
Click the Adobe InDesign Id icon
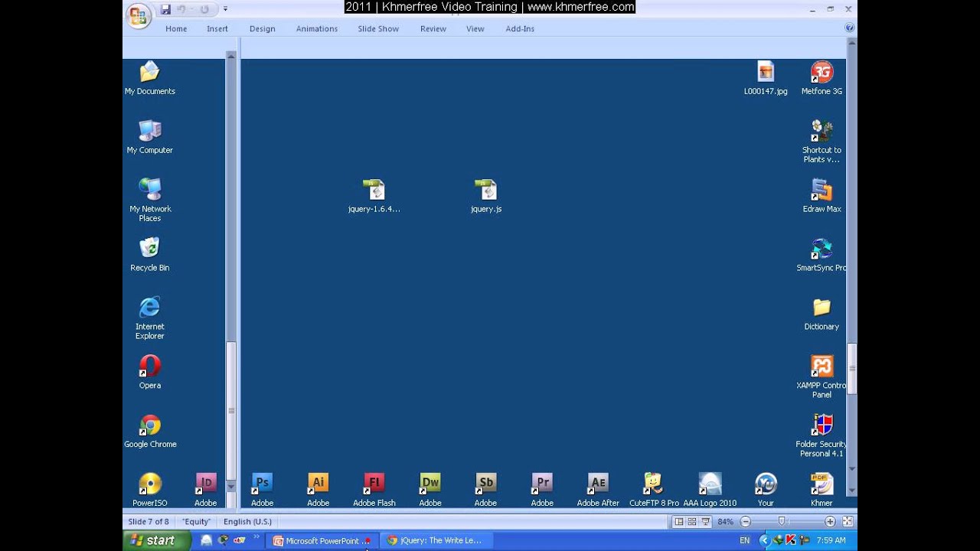coord(205,484)
